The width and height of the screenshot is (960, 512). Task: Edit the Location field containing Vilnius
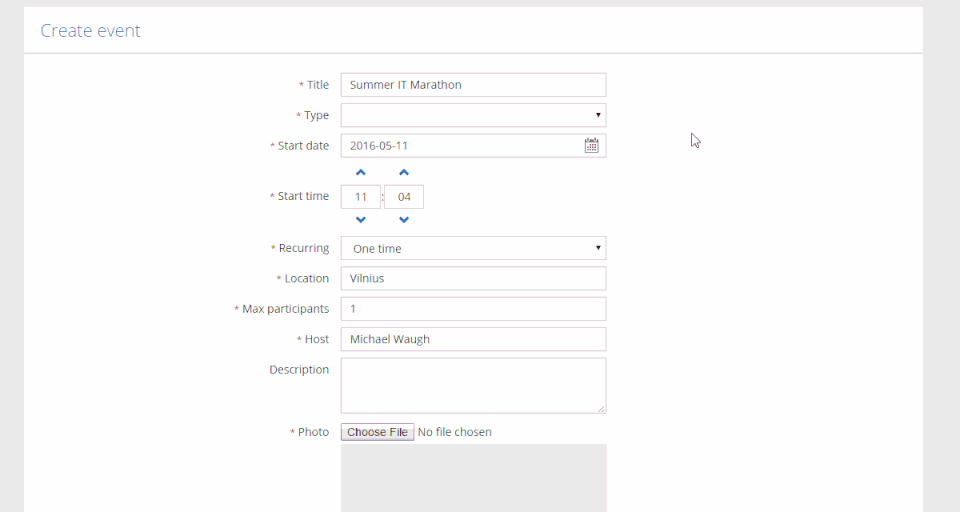coord(473,278)
